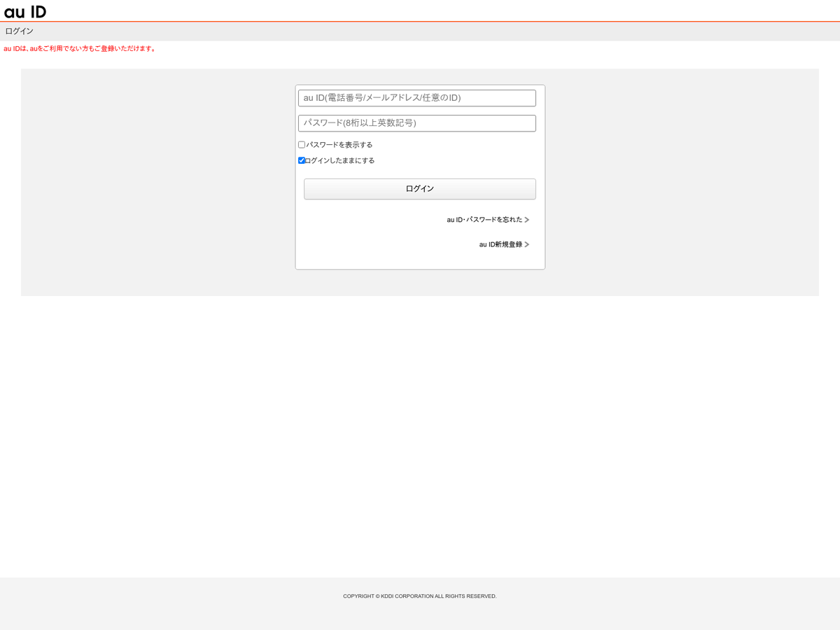Viewport: 840px width, 630px height.
Task: Click the KDDI copyright footer text
Action: pos(420,596)
